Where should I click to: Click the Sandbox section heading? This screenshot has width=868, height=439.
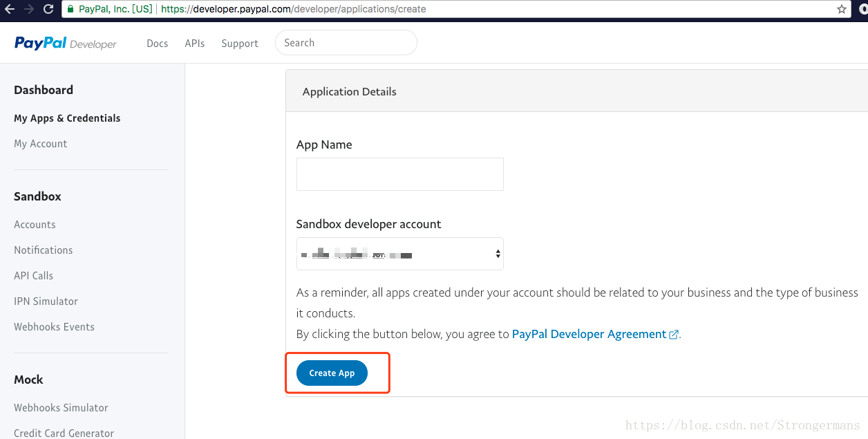pos(37,196)
